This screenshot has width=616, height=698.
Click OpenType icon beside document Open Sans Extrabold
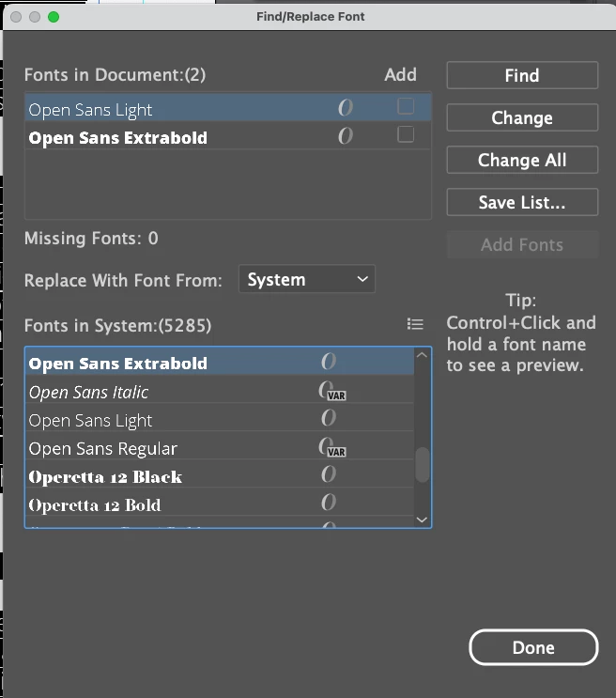click(x=346, y=135)
